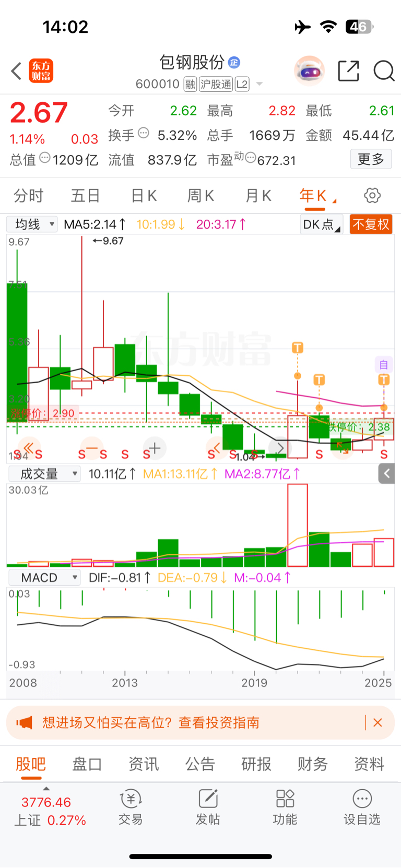Expand the 上证 index bar arrow
This screenshot has width=401, height=868.
tap(46, 788)
